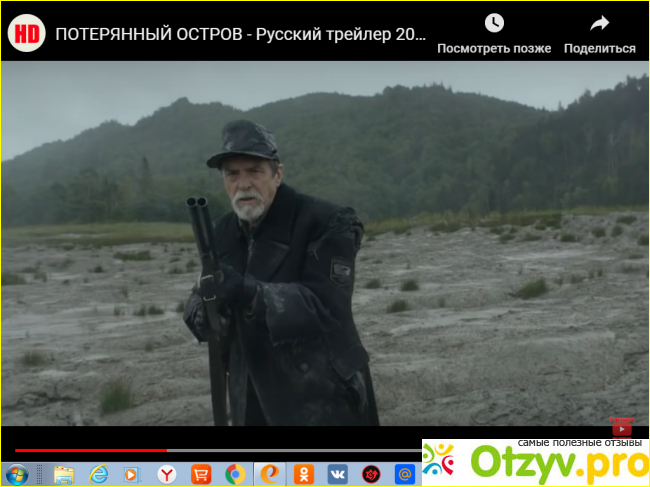Open File Explorer from the taskbar
The width and height of the screenshot is (650, 487).
pos(64,473)
